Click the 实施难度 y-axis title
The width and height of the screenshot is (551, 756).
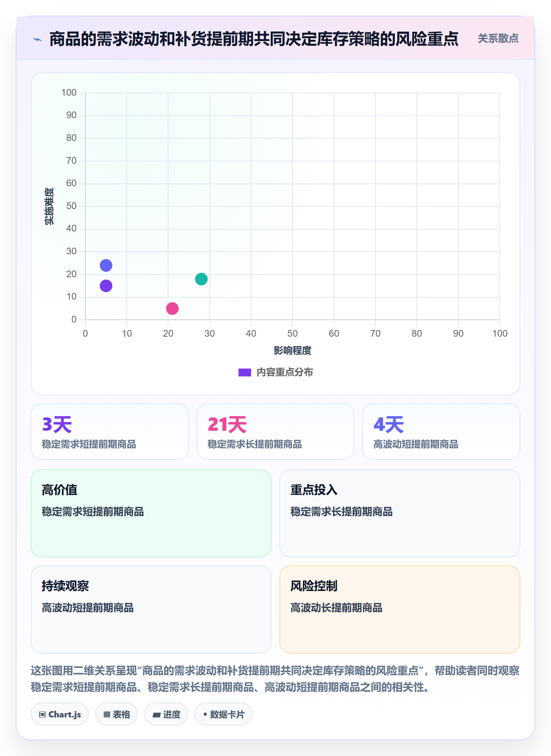coord(49,206)
